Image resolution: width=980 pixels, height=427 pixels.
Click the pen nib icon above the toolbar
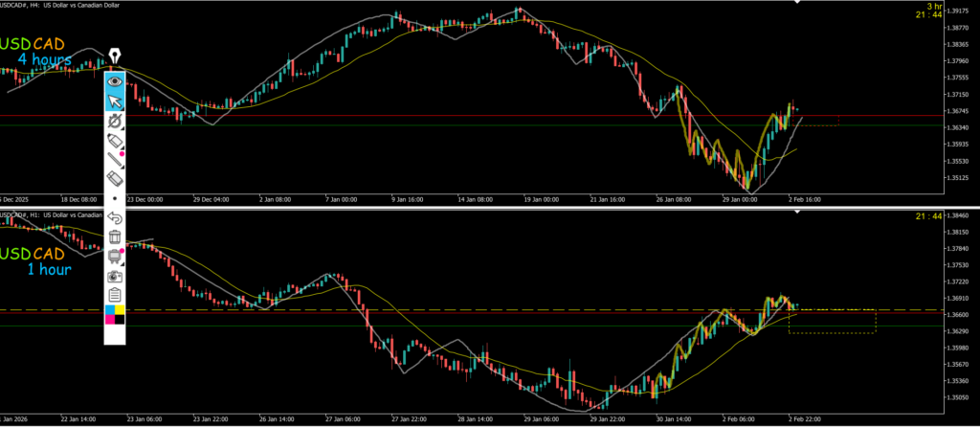click(115, 56)
